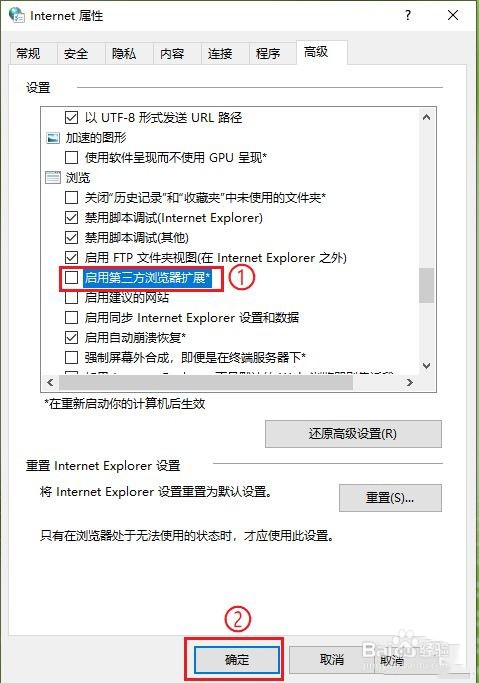Click the horizontal scroll left arrow
Screen dimensions: 479x683
tap(50, 382)
